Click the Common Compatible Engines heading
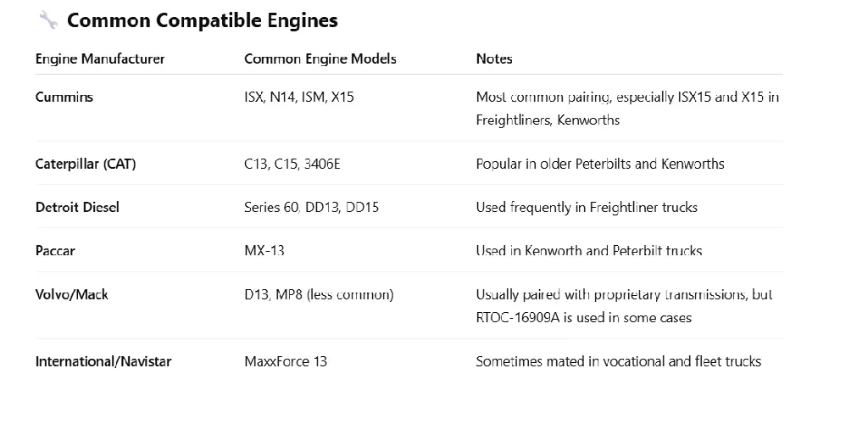 point(202,20)
